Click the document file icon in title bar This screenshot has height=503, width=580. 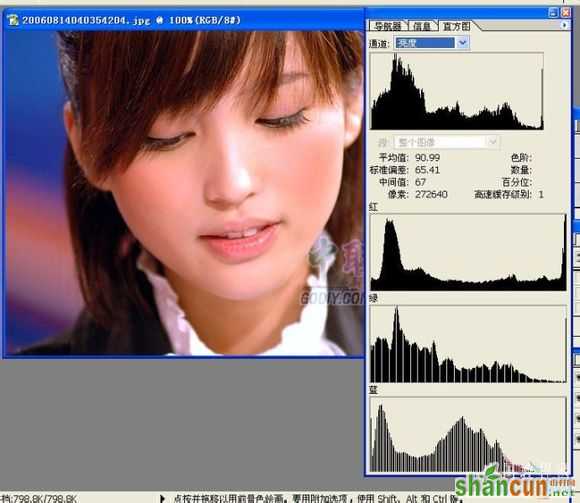(x=13, y=20)
